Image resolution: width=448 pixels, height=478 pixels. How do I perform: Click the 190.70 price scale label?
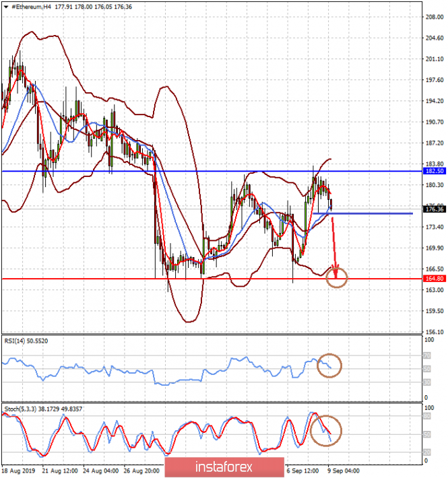coord(435,122)
